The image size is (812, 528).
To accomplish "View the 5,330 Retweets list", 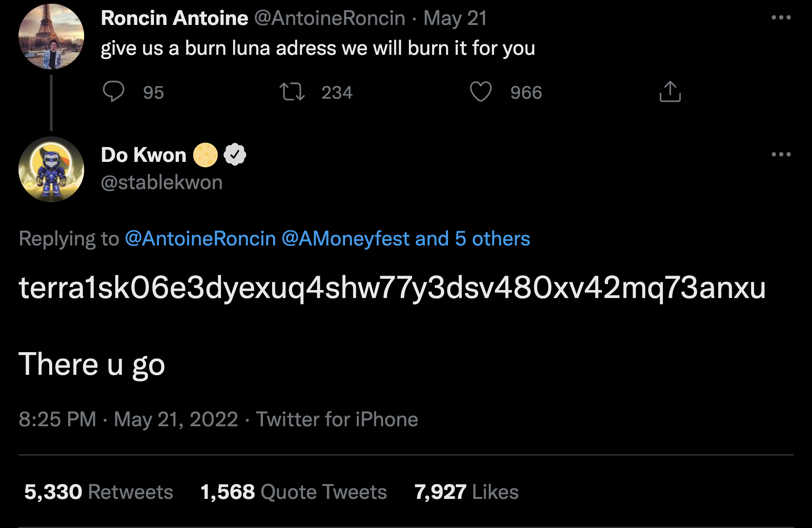I will point(98,492).
